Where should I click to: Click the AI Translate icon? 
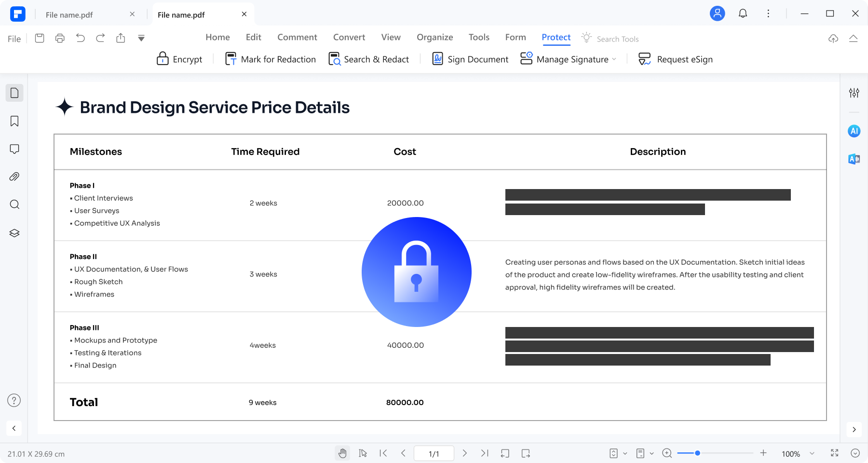click(854, 159)
